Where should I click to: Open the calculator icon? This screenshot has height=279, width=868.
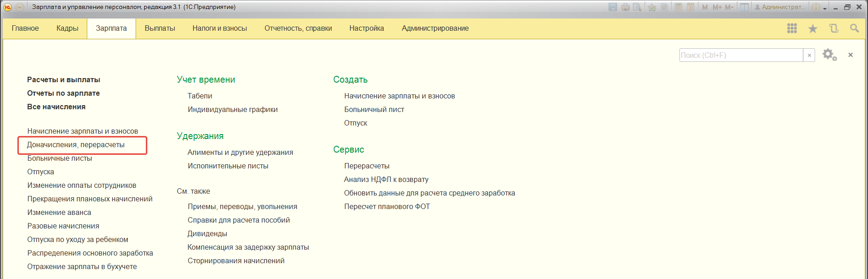pyautogui.click(x=678, y=7)
